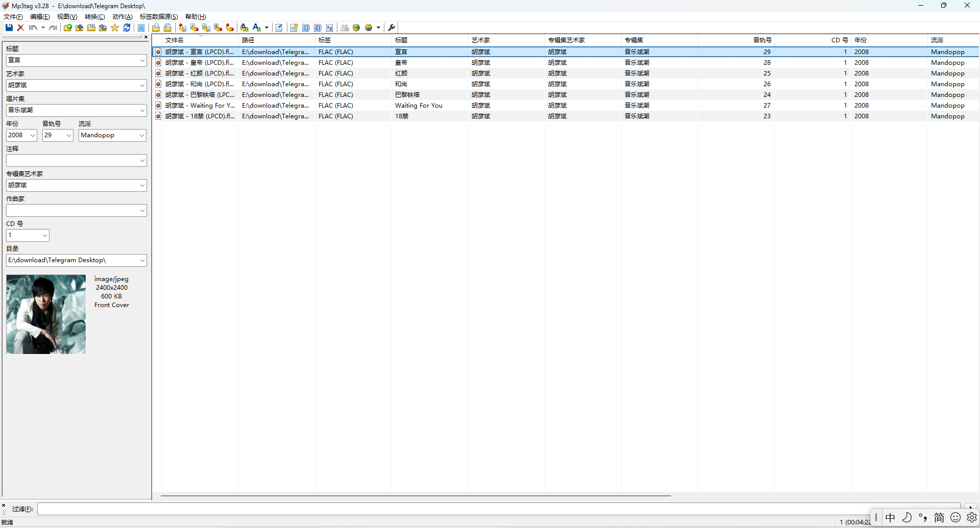Expand the 目录 directory path dropdown
The width and height of the screenshot is (980, 528).
[x=142, y=260]
